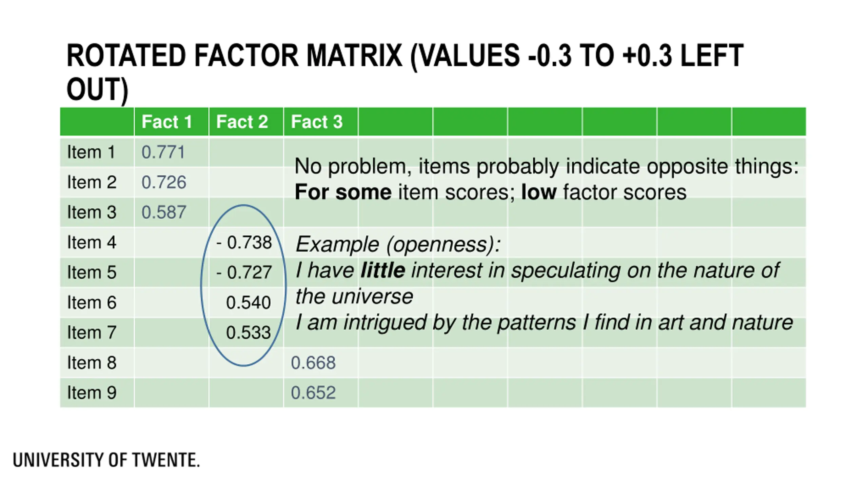This screenshot has width=868, height=488.
Task: Select the 0.587 cell in Item 3
Action: pyautogui.click(x=164, y=212)
